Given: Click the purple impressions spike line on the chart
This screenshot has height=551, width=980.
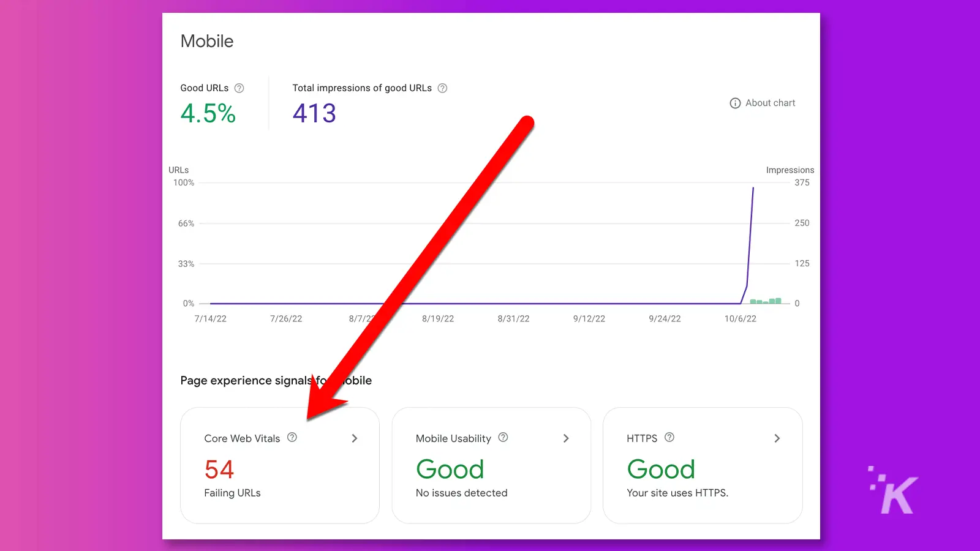Looking at the screenshot, I should pos(750,239).
